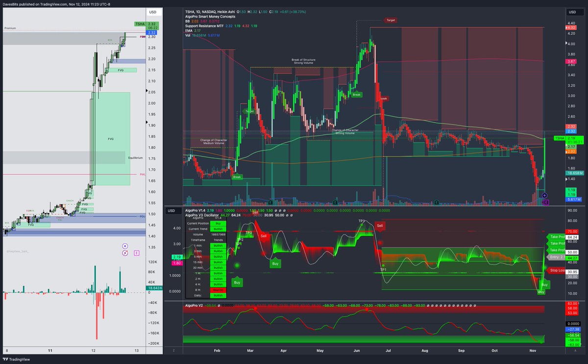Select the Vol indicator legend

coord(188,36)
